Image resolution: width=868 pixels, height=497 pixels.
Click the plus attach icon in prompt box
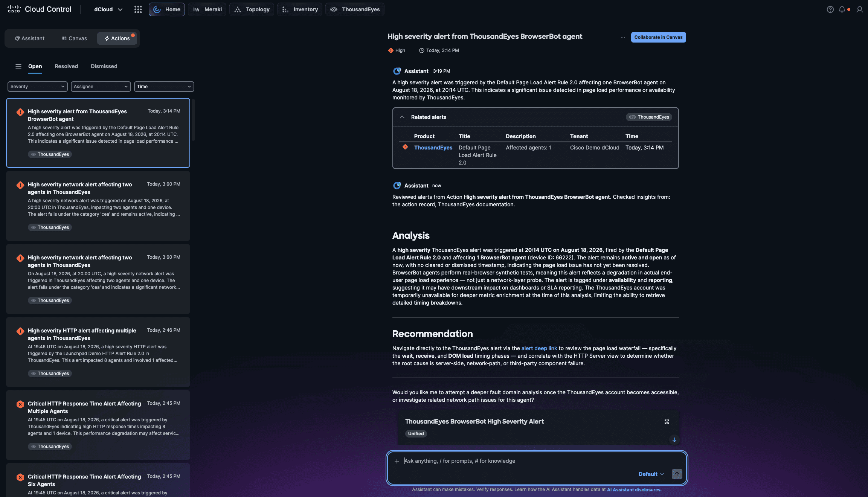(x=397, y=461)
